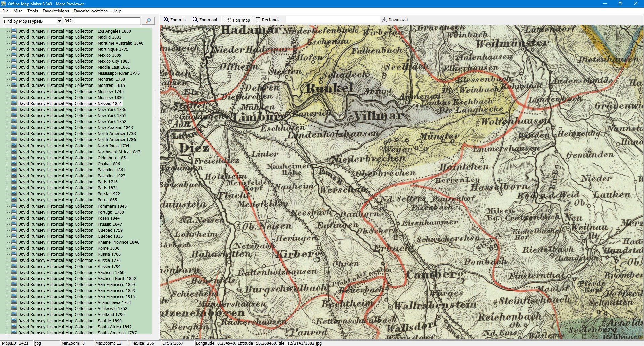Click the map icon beside Seattle 1890
The height and width of the screenshot is (346, 644).
pyautogui.click(x=14, y=321)
